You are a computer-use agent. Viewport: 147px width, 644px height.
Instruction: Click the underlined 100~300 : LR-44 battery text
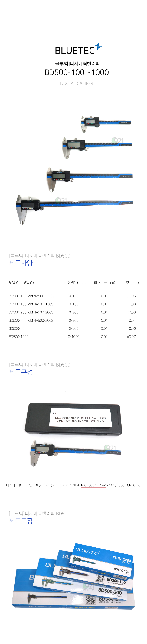pos(93,485)
